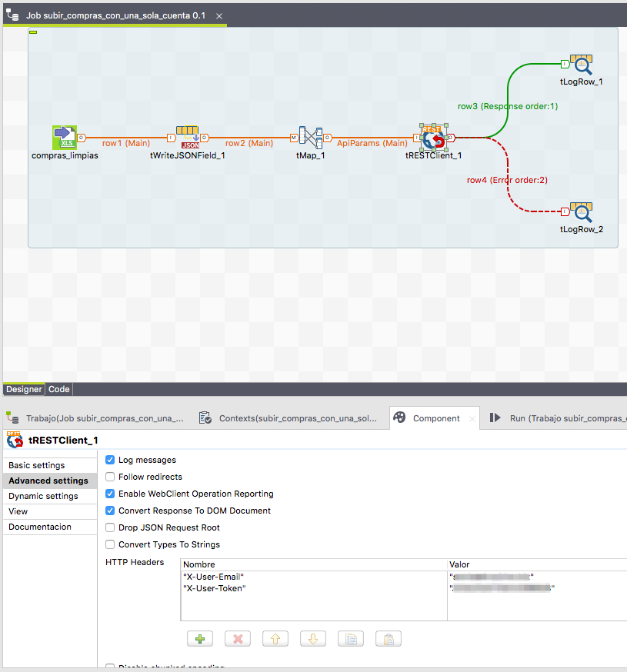Select the tLogRow_2 component icon
The width and height of the screenshot is (627, 672).
pos(581,212)
